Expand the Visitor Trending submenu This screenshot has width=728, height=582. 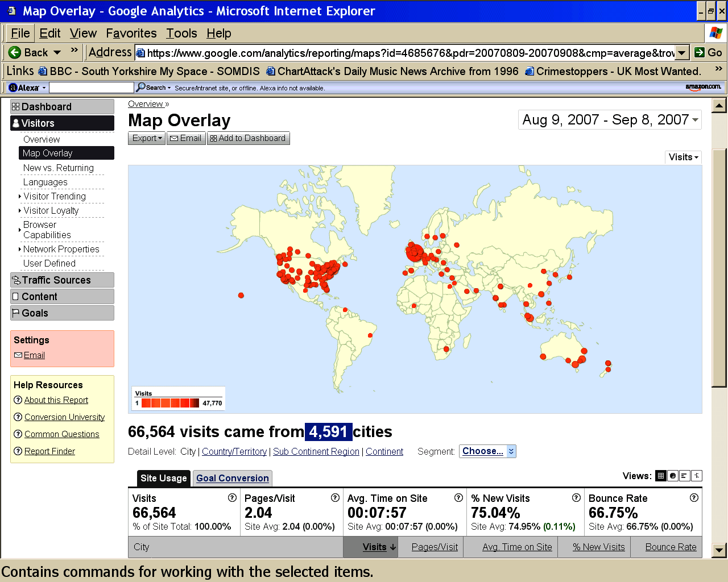pos(55,197)
